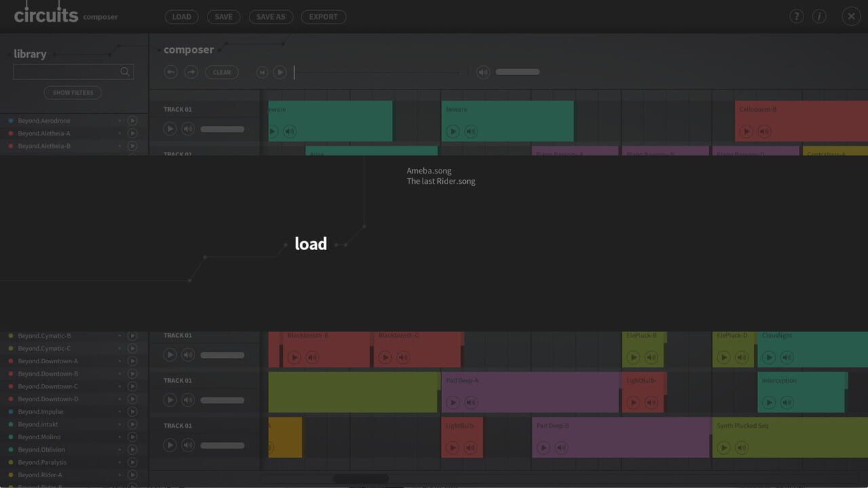Toggle mute on the bottom TRACK 01 strip

click(188, 445)
